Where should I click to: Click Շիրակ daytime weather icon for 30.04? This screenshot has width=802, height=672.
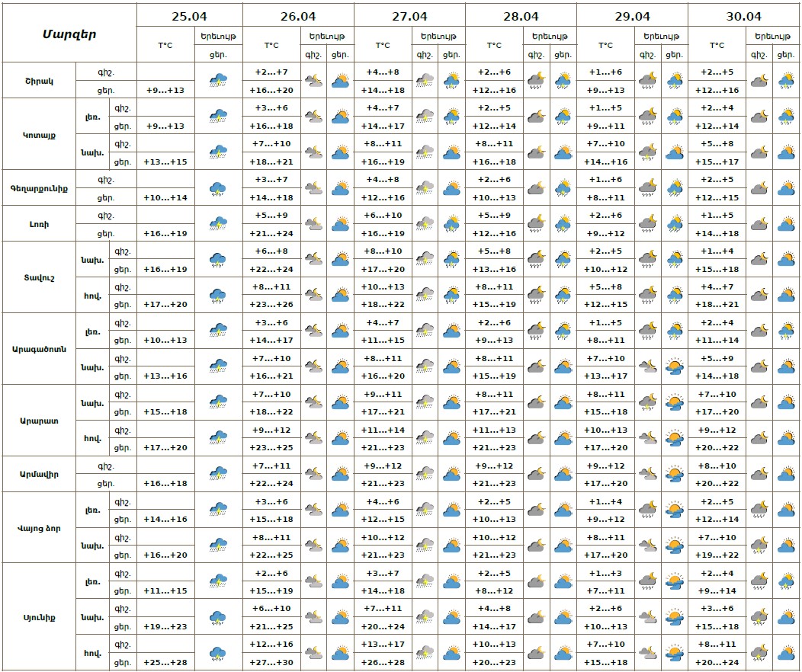pos(786,80)
